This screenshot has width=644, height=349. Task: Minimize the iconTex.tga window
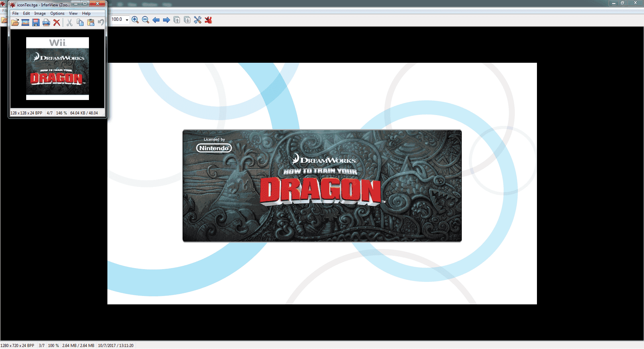(x=76, y=4)
